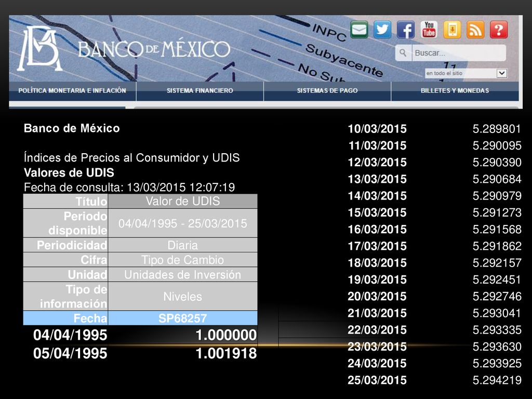
Task: Open the Twitter bird icon
Action: (x=382, y=30)
